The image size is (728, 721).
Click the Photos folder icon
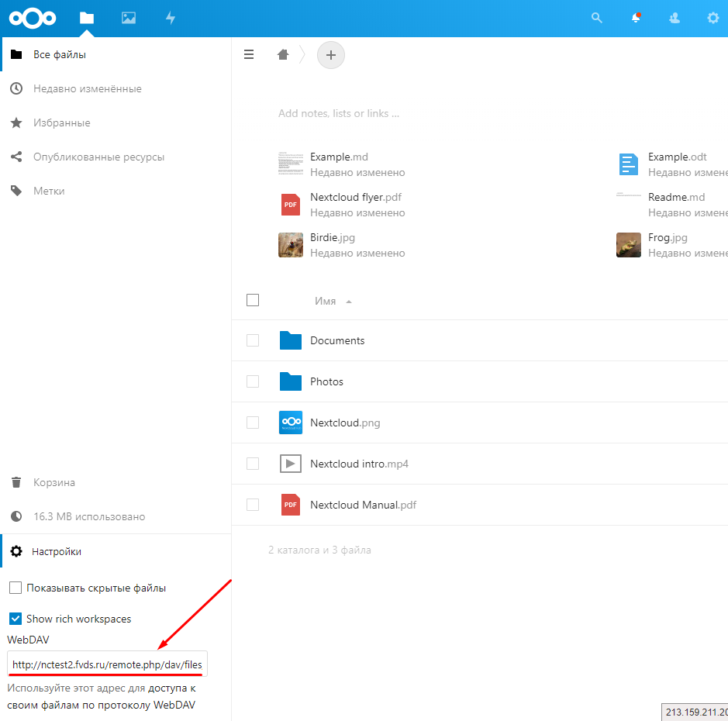tap(291, 381)
